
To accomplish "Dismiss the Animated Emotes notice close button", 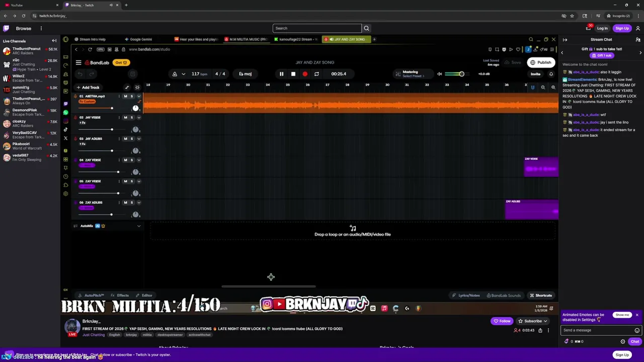I will 636,315.
